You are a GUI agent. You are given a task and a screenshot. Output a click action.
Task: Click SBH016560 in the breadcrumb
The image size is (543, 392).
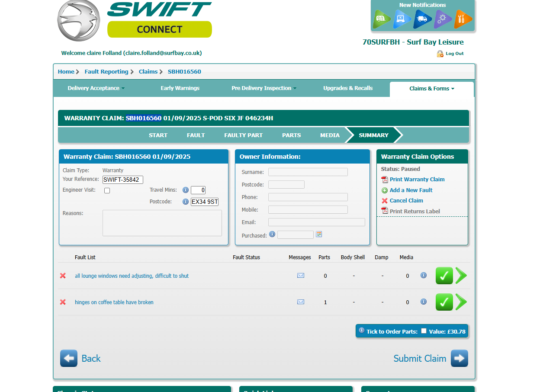184,72
